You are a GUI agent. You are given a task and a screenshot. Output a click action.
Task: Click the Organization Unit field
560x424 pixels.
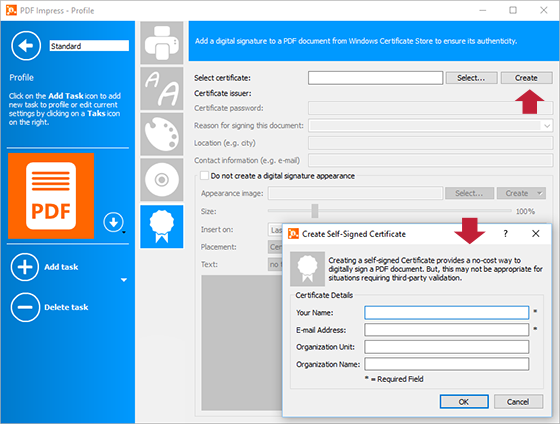(446, 347)
